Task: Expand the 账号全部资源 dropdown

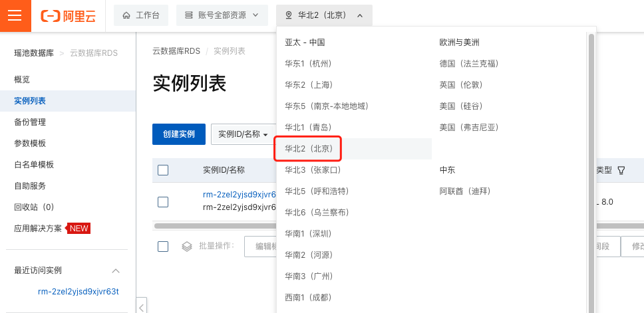Action: (x=222, y=15)
